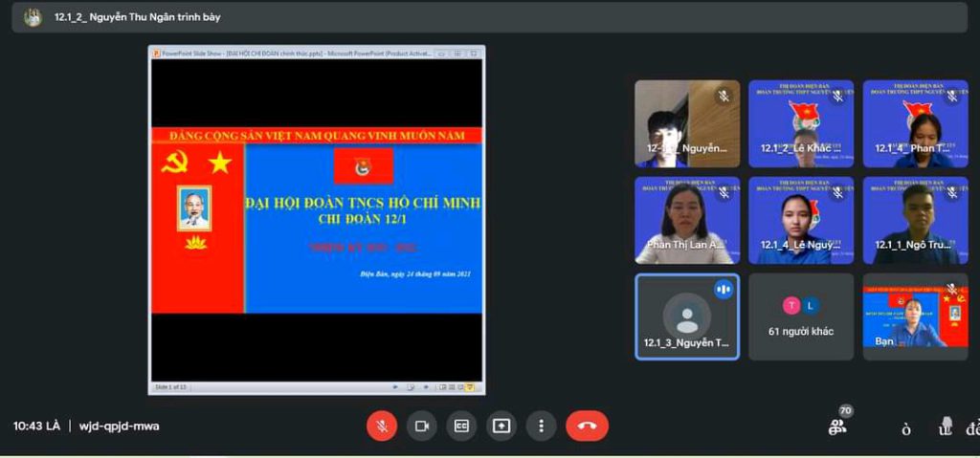Select the shared PowerPoint presentation tile

click(x=316, y=220)
